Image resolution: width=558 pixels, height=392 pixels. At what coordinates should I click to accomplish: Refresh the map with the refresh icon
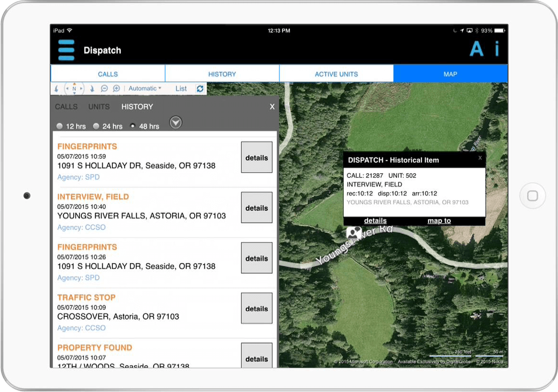[200, 88]
